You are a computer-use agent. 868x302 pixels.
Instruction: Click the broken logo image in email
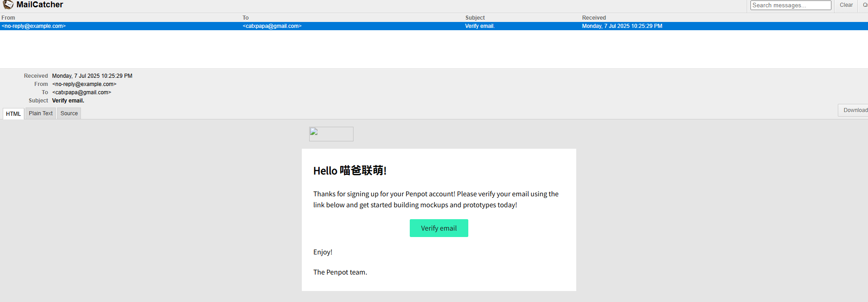[x=331, y=134]
